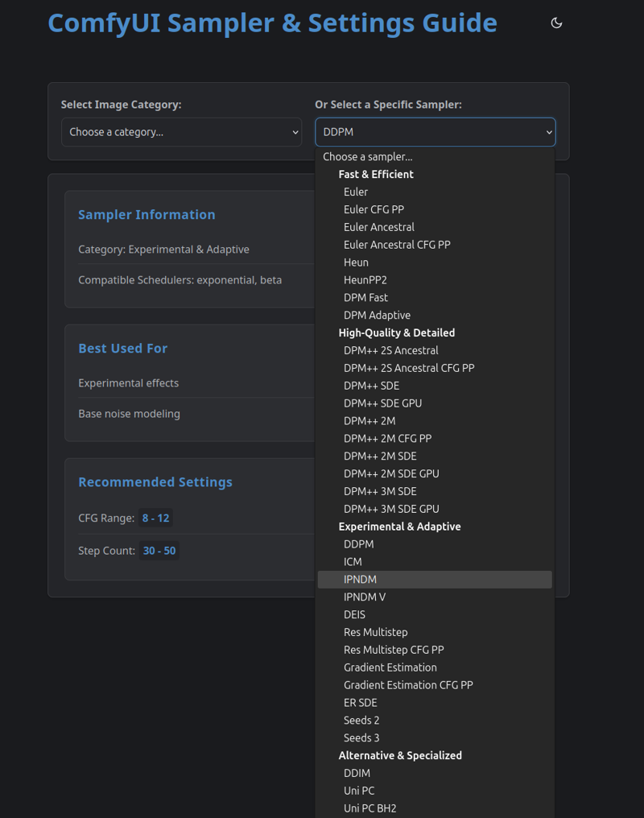Viewport: 644px width, 818px height.
Task: Select Gradient Estimation CFG PP option
Action: tap(435, 685)
